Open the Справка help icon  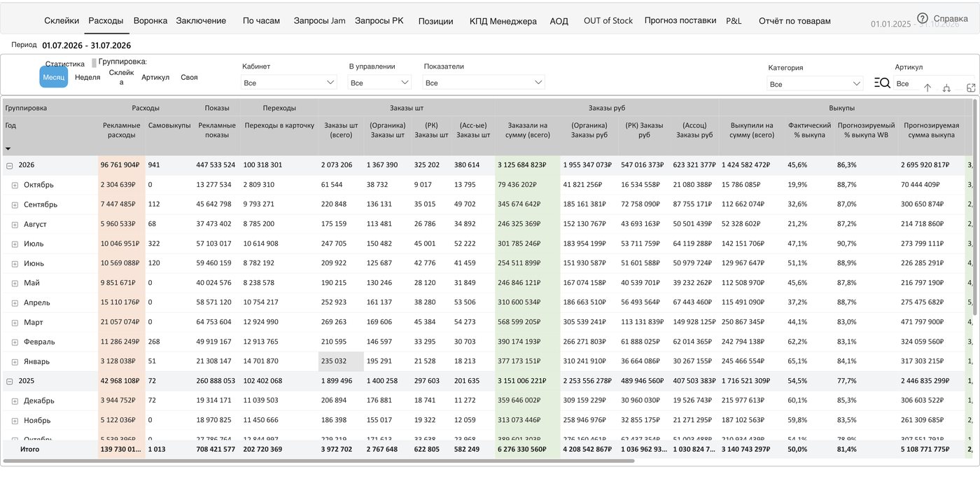tap(922, 18)
